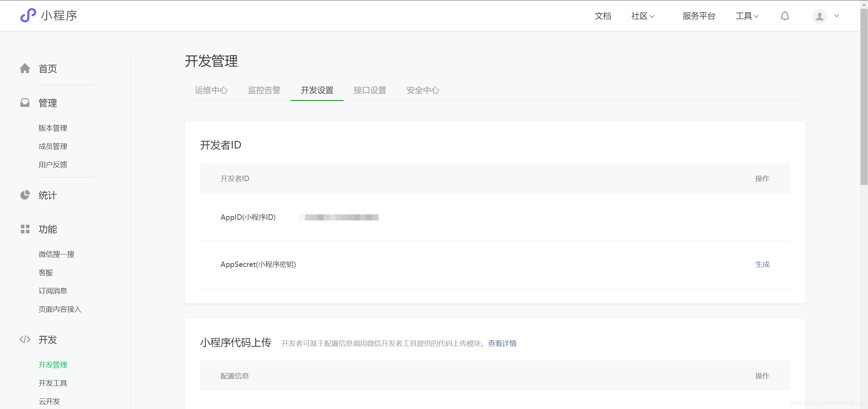Image resolution: width=868 pixels, height=409 pixels.
Task: Select 开发 section in sidebar
Action: click(48, 340)
